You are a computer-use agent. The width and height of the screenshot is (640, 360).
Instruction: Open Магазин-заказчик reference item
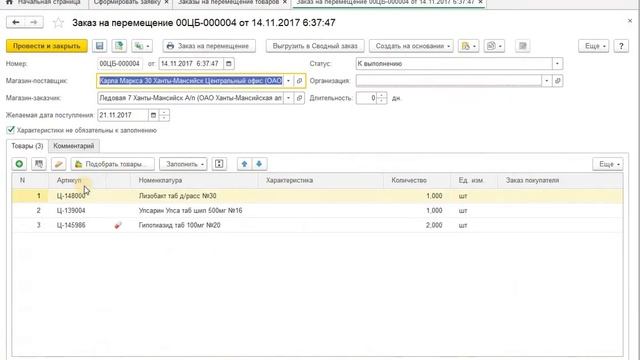point(299,98)
